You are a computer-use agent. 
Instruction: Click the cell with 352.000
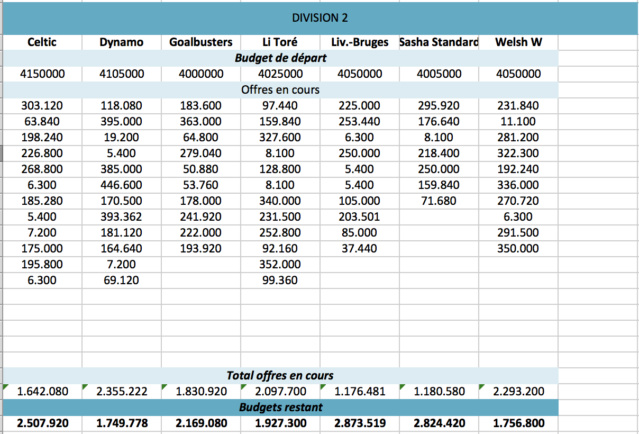point(280,264)
